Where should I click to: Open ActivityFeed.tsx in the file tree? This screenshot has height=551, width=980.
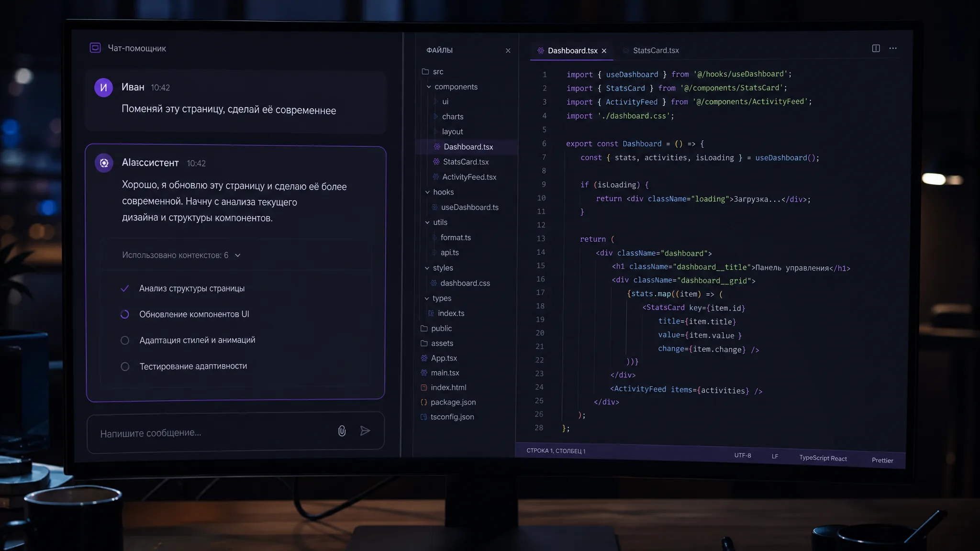(x=469, y=177)
